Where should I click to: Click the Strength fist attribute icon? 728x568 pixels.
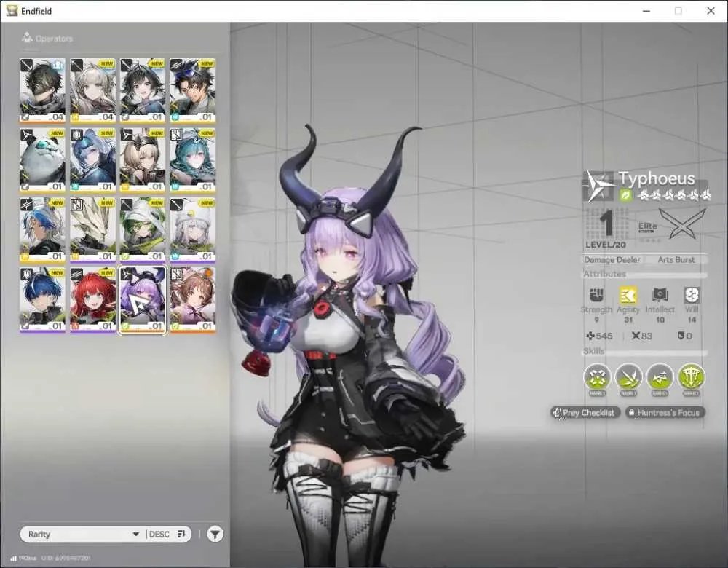pyautogui.click(x=596, y=294)
